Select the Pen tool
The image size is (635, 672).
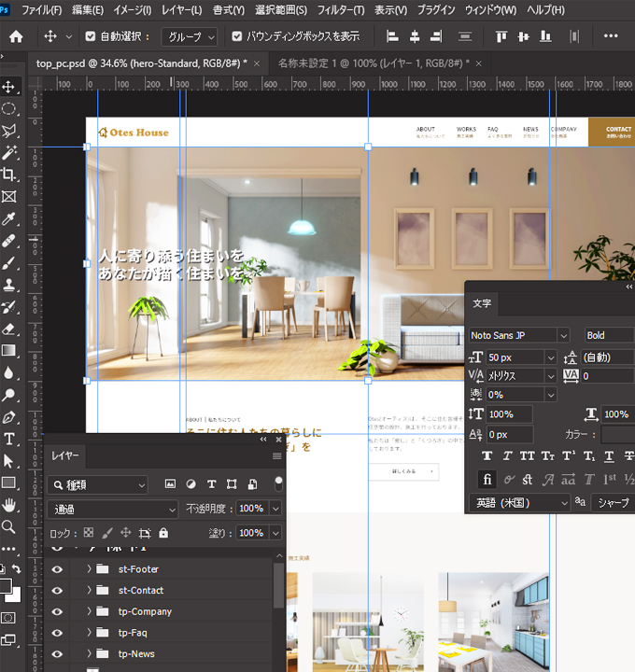(8, 417)
